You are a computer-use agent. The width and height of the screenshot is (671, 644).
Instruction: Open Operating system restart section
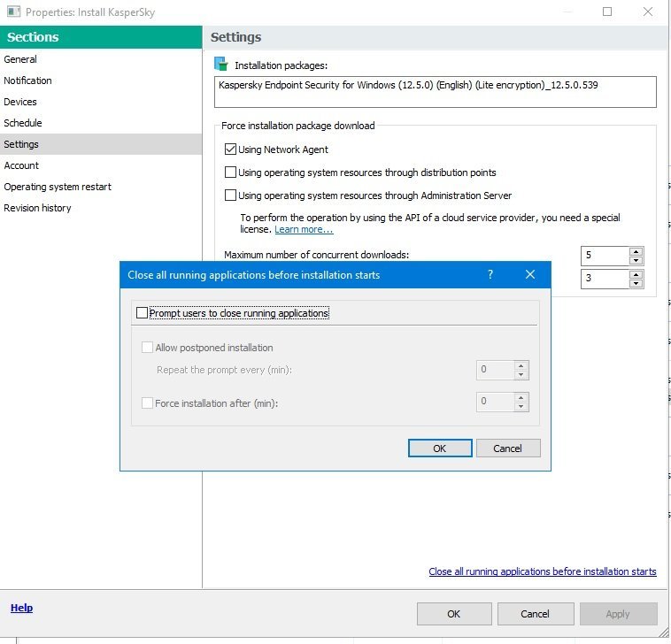point(101,187)
